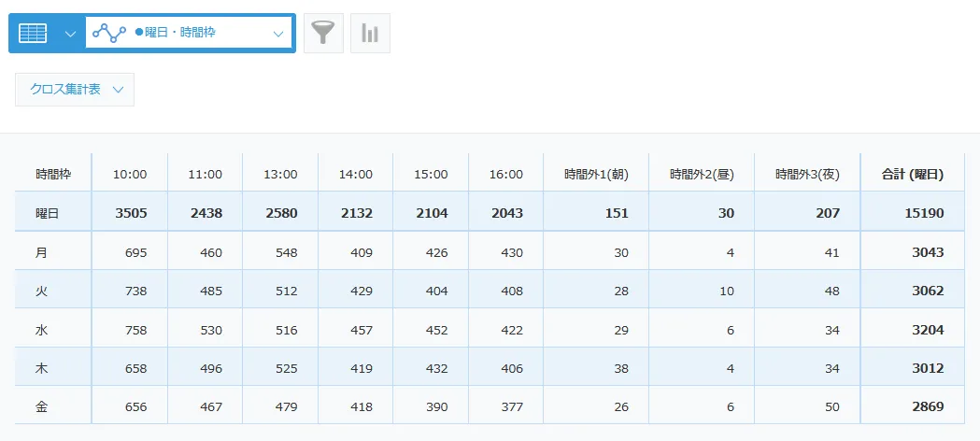Click the 10:00 column header
Image resolution: width=980 pixels, height=441 pixels.
coord(130,174)
